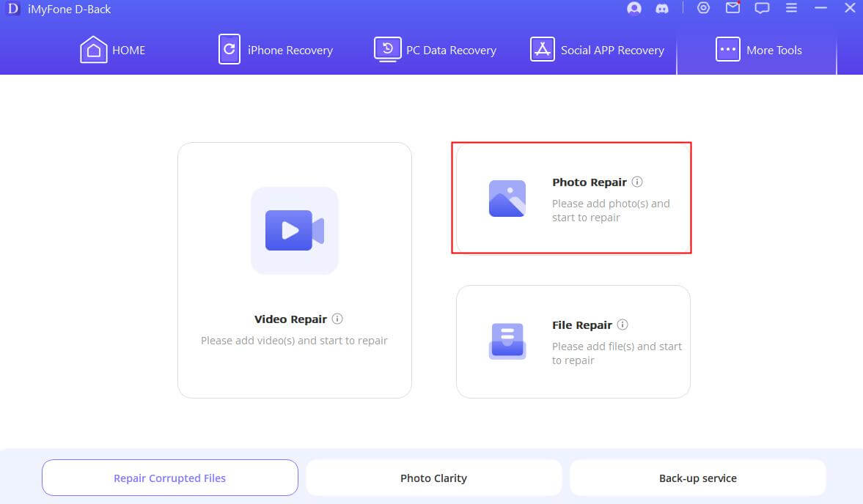Open the mail notification icon
The height and width of the screenshot is (504, 863).
pos(732,8)
